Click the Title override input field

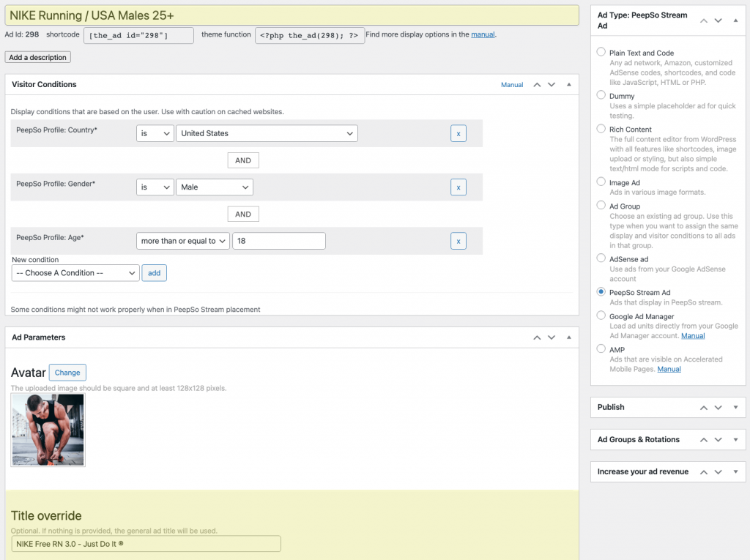[x=146, y=544]
